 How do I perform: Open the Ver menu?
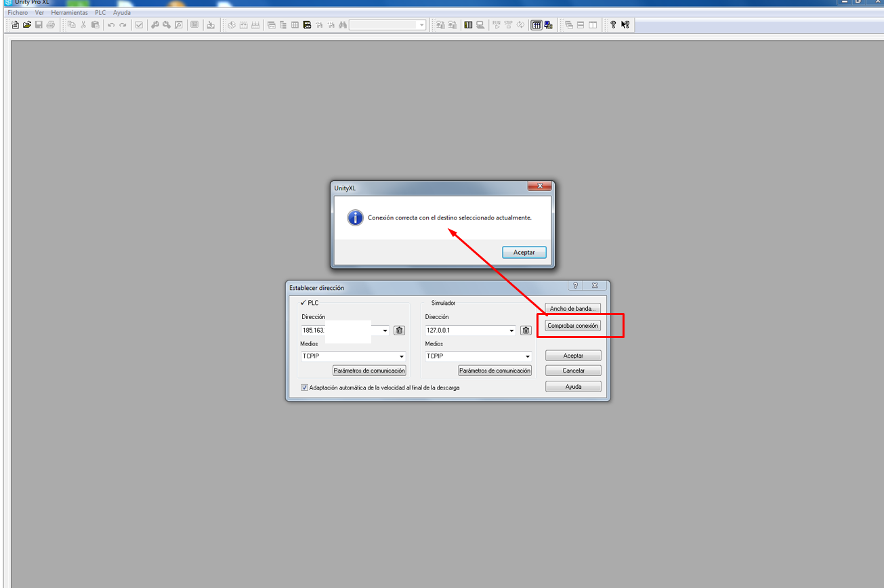coord(39,12)
